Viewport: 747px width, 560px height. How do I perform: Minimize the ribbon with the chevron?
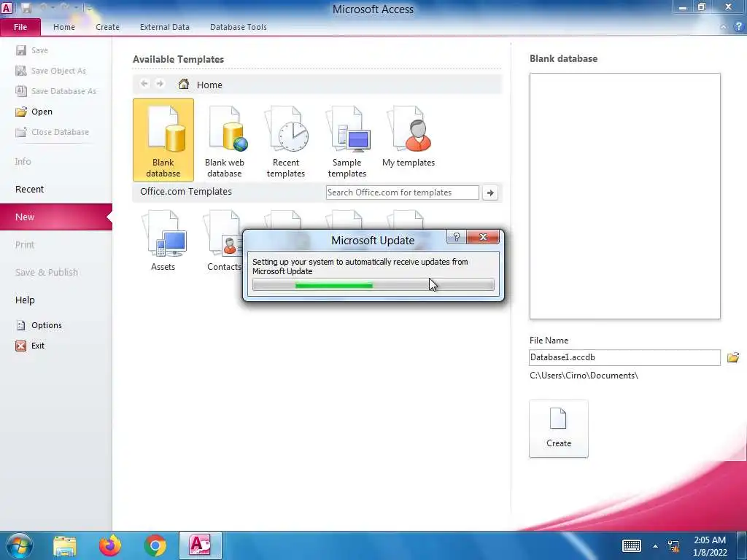click(x=723, y=28)
